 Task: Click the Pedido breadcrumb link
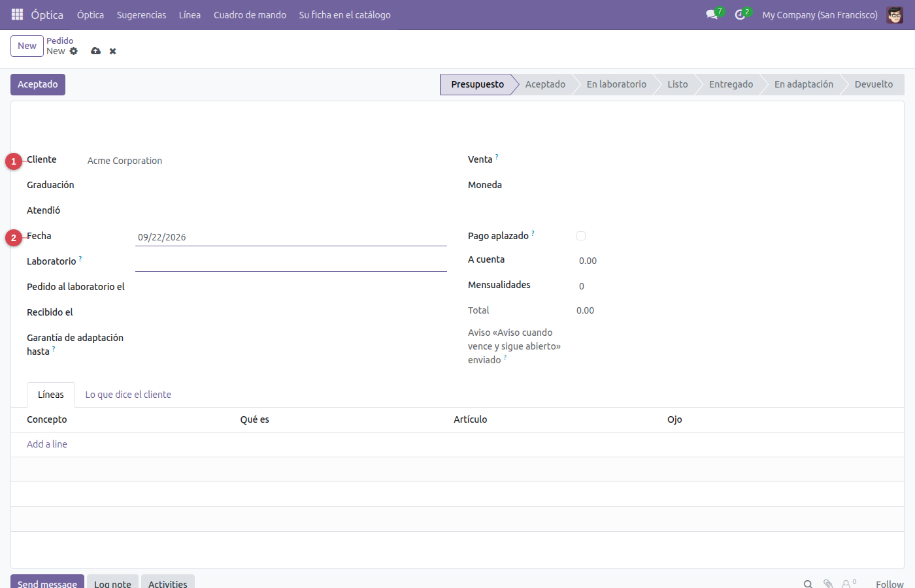click(59, 41)
